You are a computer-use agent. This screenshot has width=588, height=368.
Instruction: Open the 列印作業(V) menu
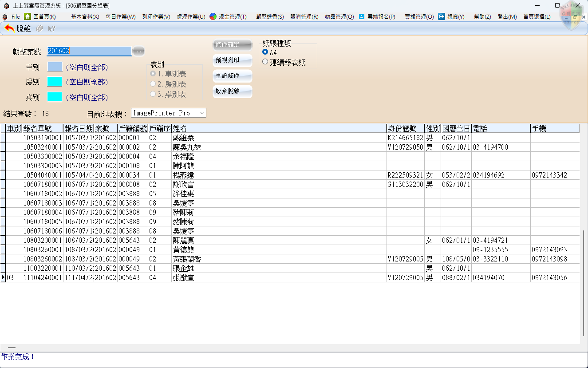[x=156, y=16]
